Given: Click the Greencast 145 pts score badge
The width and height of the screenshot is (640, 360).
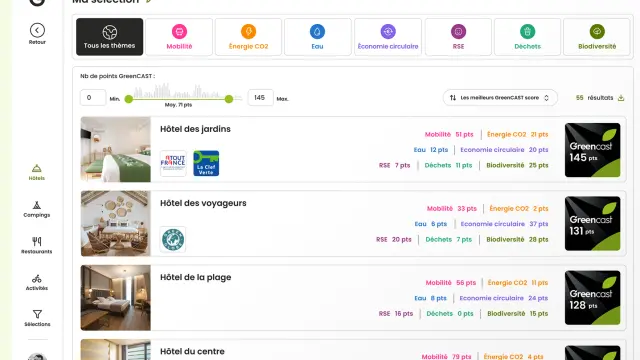Looking at the screenshot, I should tap(593, 150).
